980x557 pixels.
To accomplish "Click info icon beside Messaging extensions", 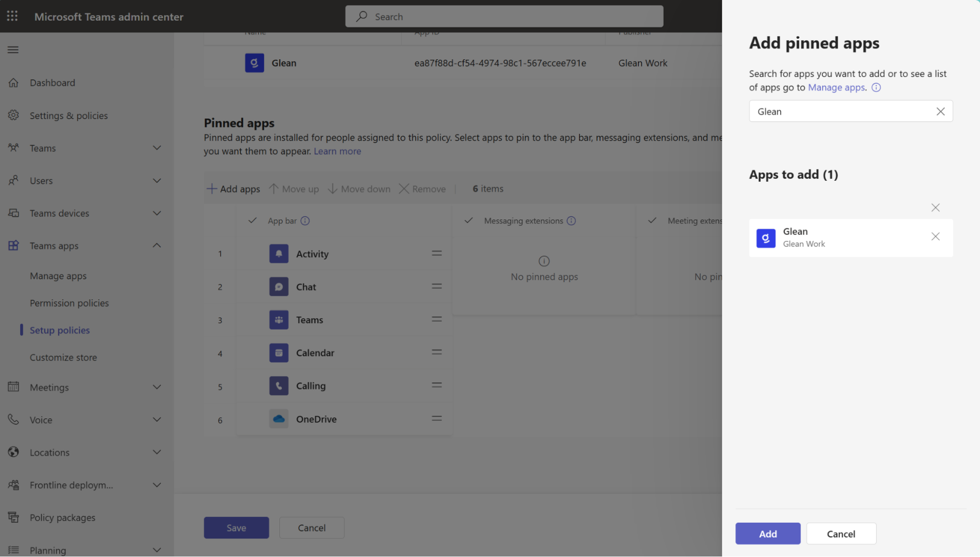I will coord(571,220).
